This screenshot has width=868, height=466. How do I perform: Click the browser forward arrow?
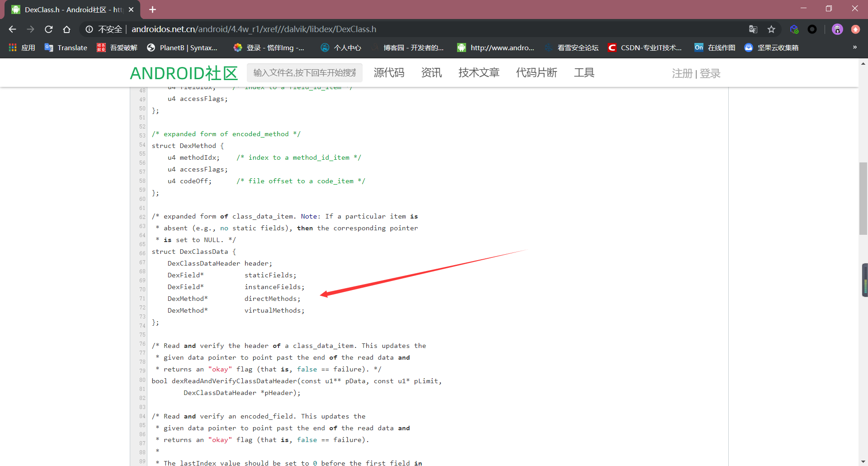30,29
